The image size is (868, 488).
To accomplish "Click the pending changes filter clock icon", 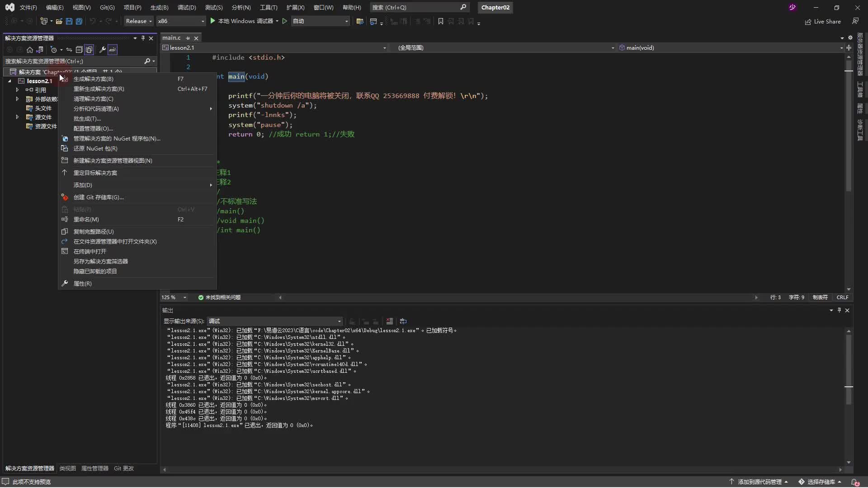I will (x=54, y=50).
